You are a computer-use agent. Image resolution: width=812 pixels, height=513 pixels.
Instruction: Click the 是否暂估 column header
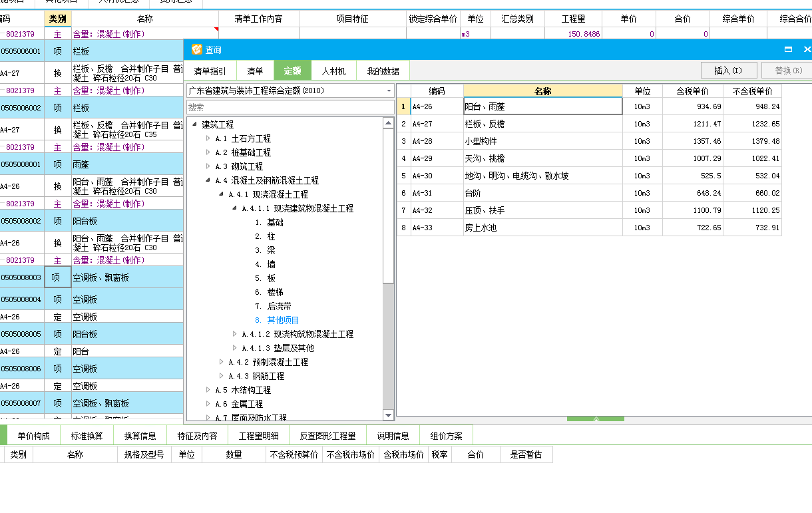click(526, 454)
